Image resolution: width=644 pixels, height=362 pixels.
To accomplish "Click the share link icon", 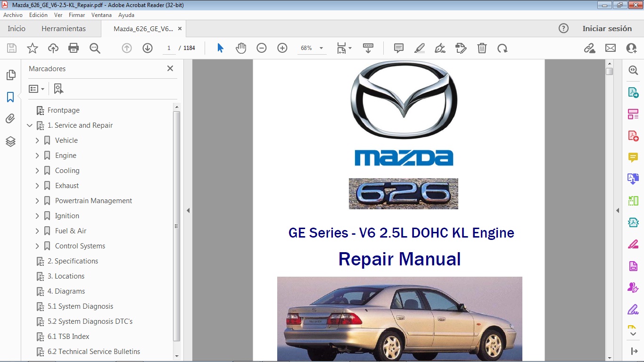I will click(x=589, y=48).
